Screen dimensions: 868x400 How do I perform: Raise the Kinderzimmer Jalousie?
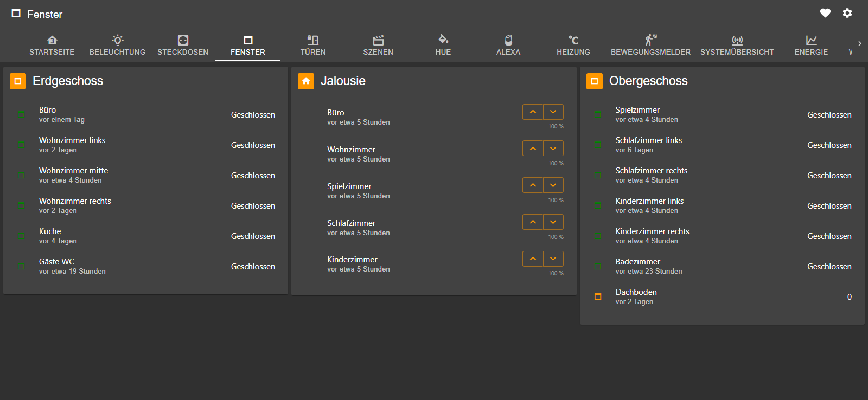pos(533,259)
